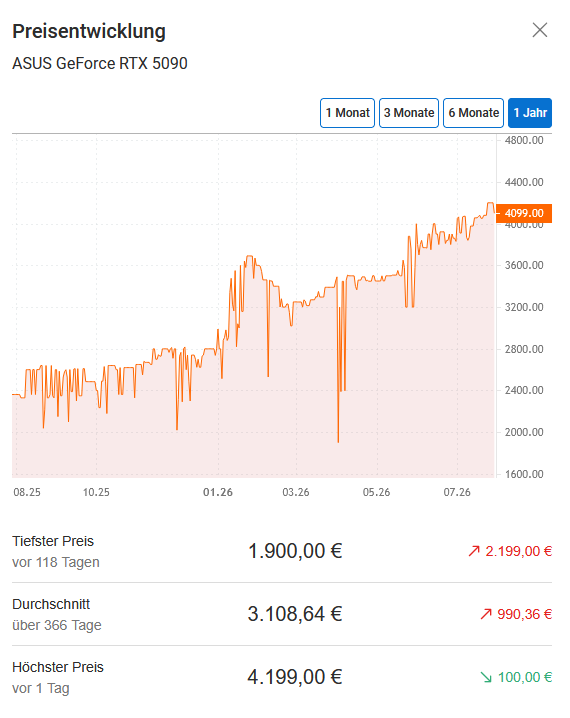Switch to 3 Monate view
570x718 pixels.
(x=409, y=113)
